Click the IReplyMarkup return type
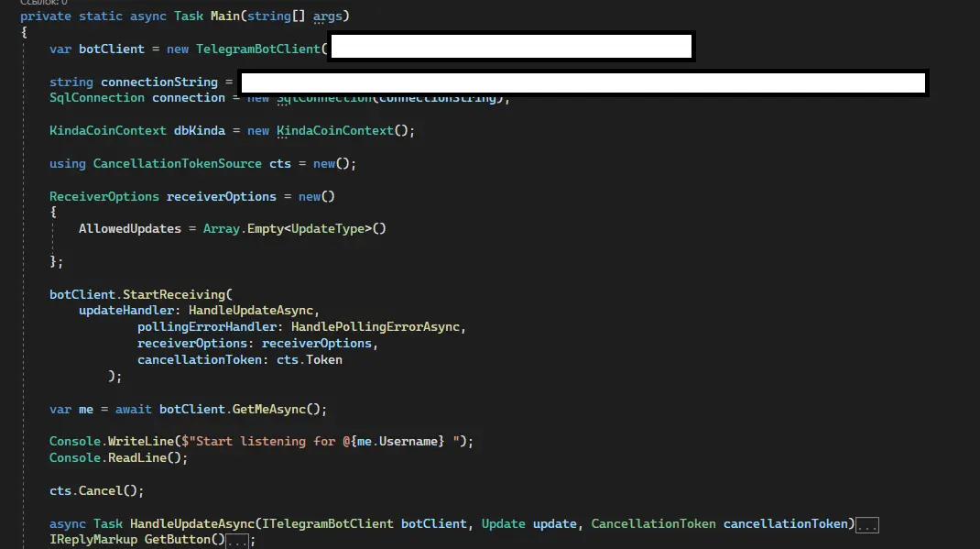The image size is (980, 549). (x=93, y=539)
